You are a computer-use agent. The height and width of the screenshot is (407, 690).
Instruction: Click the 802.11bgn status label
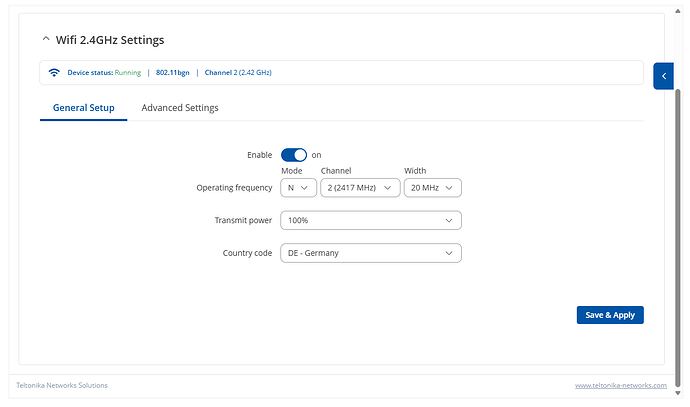[x=173, y=73]
